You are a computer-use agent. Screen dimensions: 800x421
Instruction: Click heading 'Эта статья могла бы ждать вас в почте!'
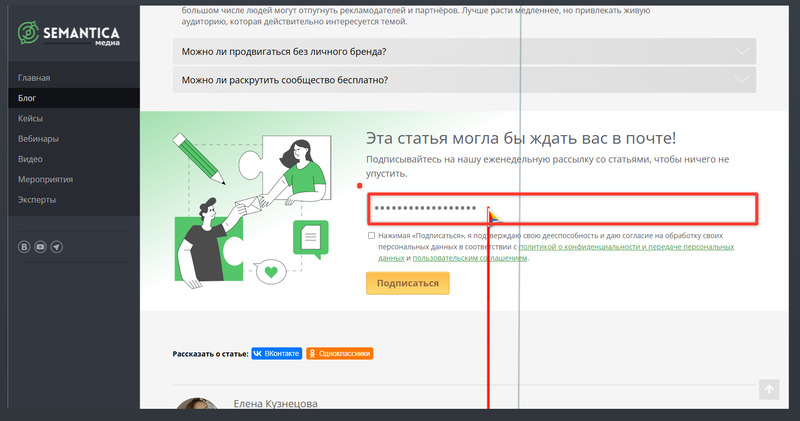point(521,138)
